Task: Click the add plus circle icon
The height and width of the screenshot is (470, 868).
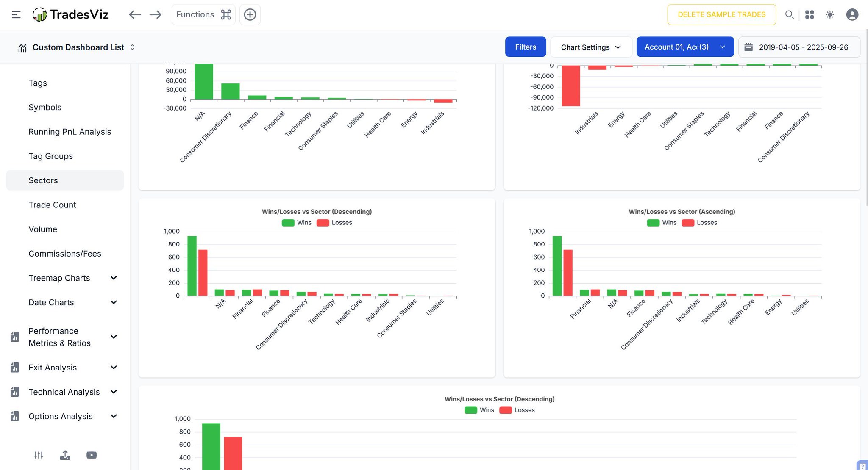Action: pyautogui.click(x=250, y=14)
